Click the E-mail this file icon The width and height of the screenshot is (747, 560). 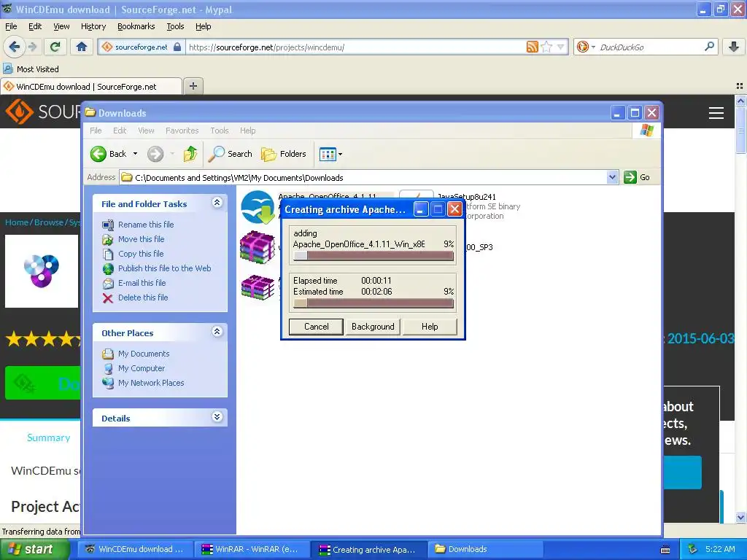[108, 284]
